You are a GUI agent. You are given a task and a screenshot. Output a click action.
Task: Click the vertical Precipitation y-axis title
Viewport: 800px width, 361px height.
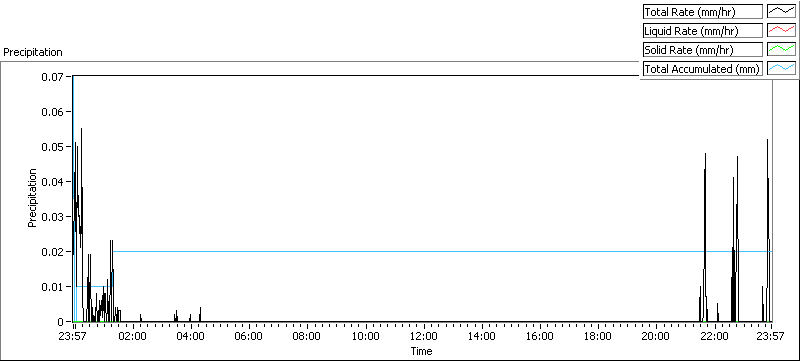(32, 198)
